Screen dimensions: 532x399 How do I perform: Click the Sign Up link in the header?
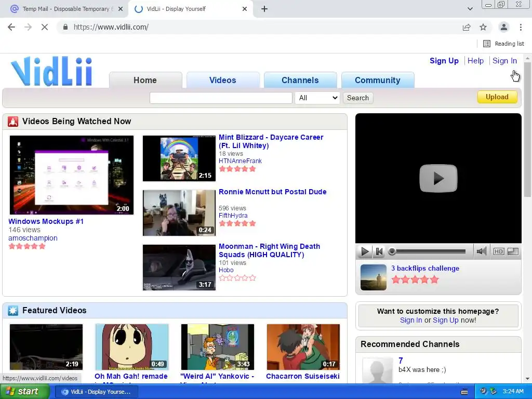click(x=444, y=61)
